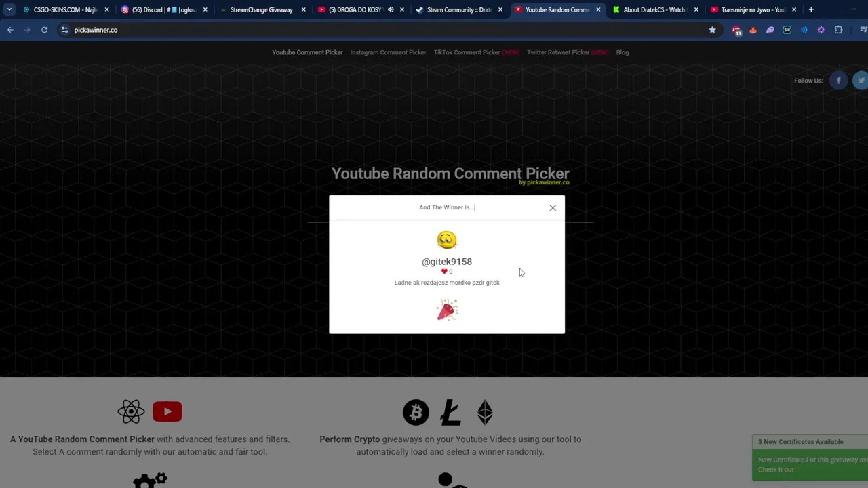Open Instagram Comment Picker menu item
The height and width of the screenshot is (488, 868).
(x=388, y=52)
